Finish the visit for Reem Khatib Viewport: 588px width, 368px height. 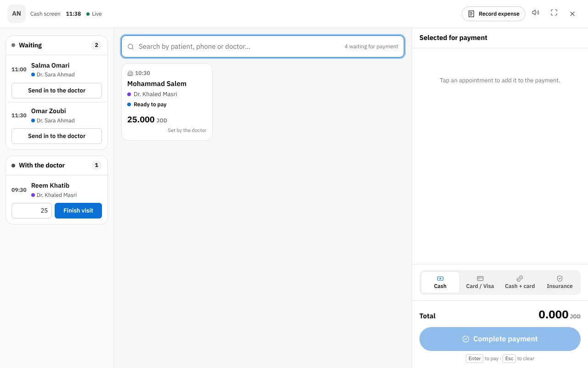click(78, 211)
